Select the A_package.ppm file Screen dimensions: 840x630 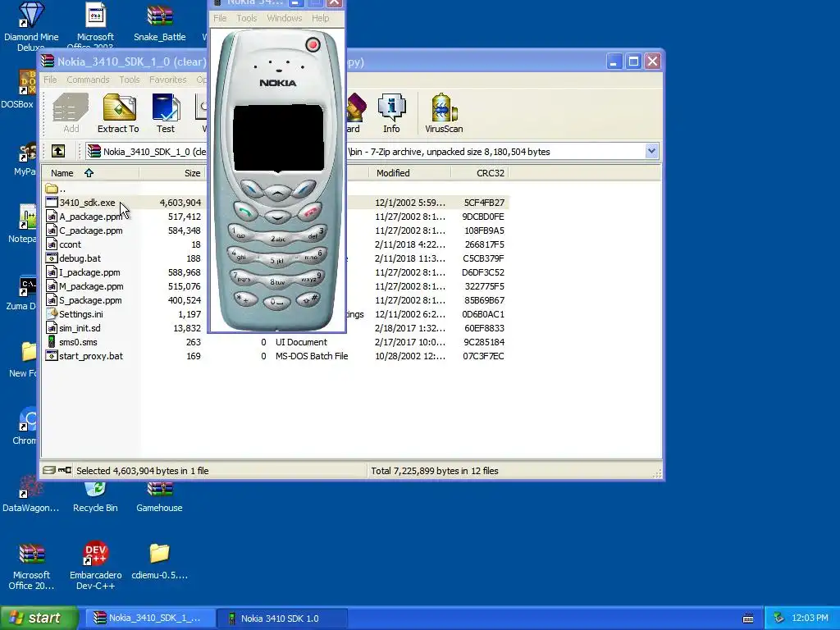tap(90, 217)
